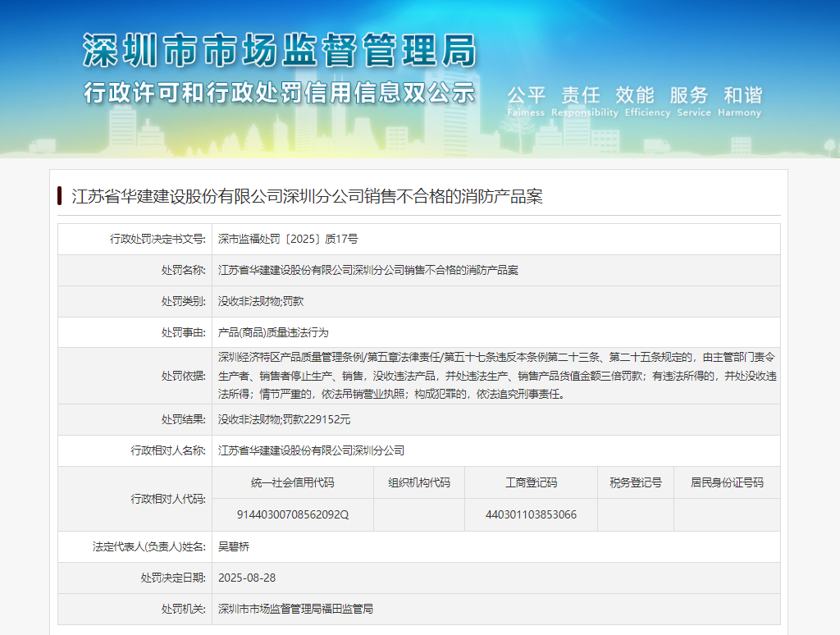Viewport: 840px width, 635px height.
Task: Click the label 处罚结果
Action: coord(183,419)
